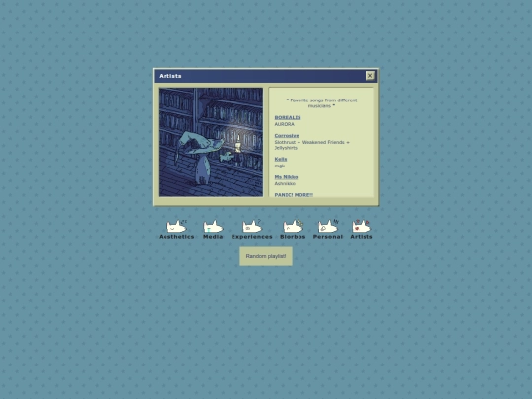Click the Favorite songs from different musicians heading
Screen dimensions: 532x399
321,103
